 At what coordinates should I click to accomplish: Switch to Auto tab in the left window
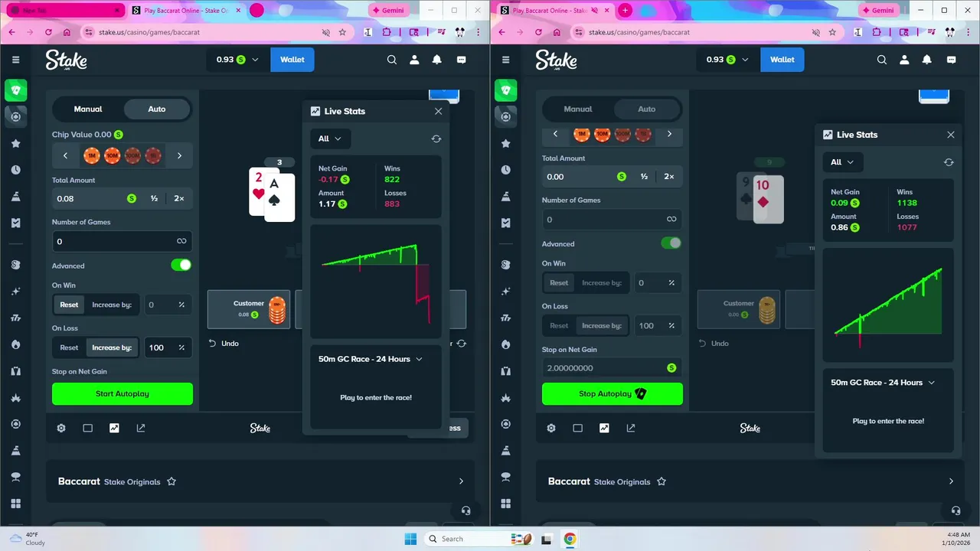157,109
